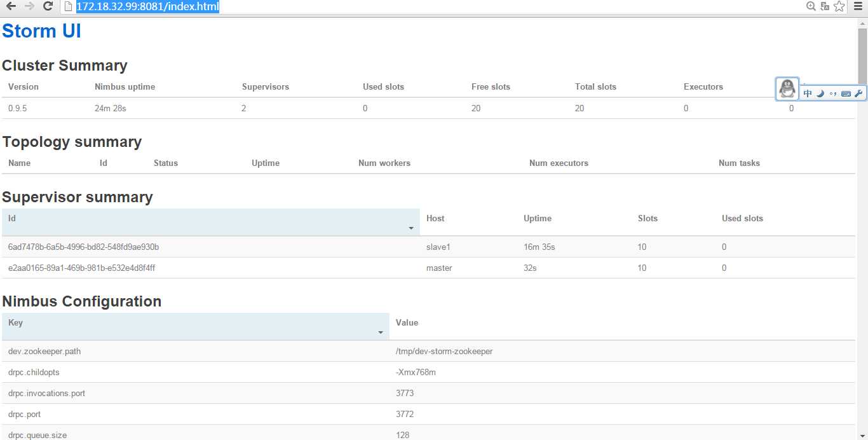Open the IME soft keyboard icon
The image size is (868, 440).
click(x=846, y=93)
